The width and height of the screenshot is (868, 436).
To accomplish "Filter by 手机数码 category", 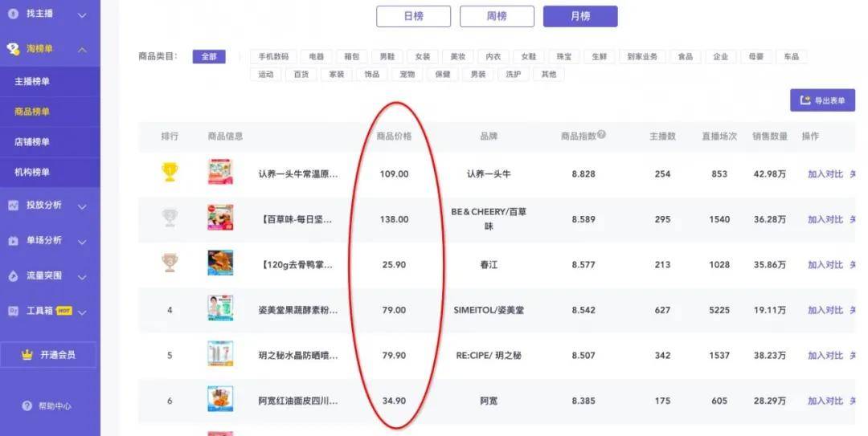I will click(273, 56).
